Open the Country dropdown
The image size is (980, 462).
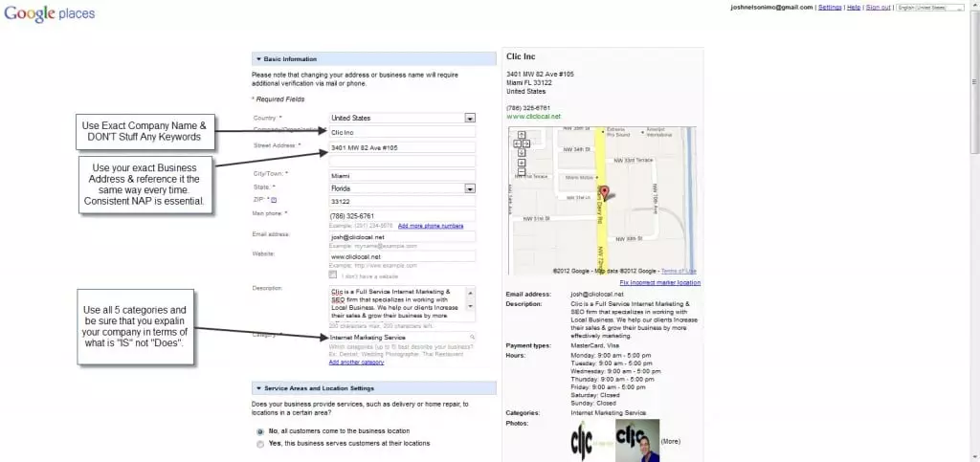point(470,118)
